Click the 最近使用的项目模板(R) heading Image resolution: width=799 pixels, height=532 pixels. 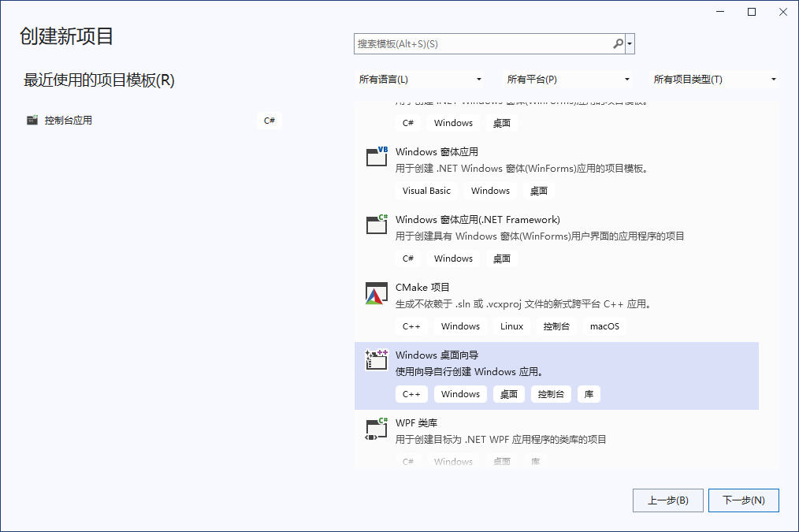click(98, 80)
